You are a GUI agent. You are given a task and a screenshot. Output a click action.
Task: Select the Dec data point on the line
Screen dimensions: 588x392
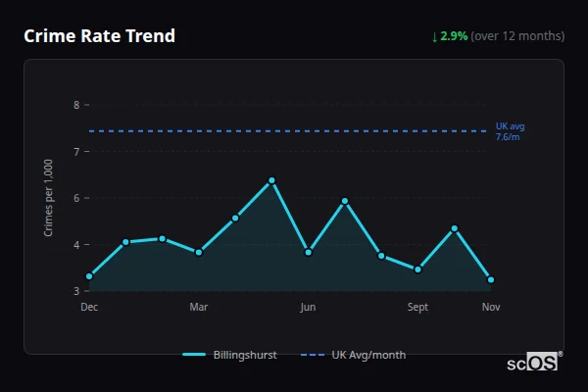coord(89,276)
